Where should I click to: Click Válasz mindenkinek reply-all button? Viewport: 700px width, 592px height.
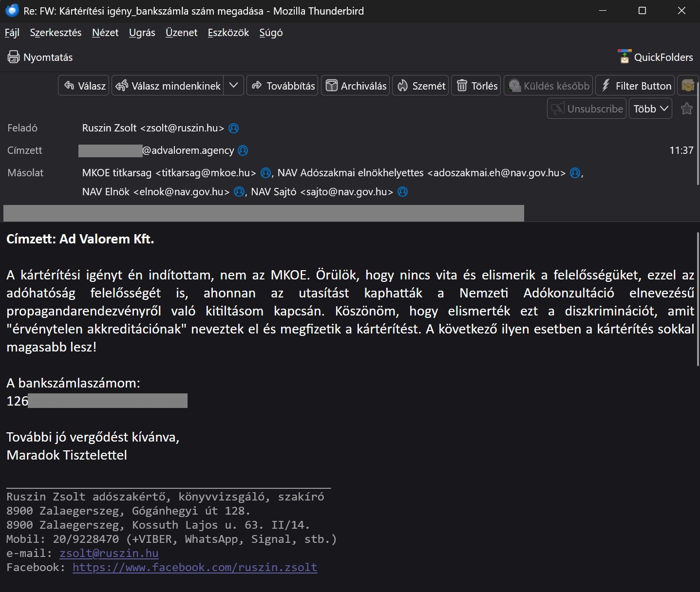tap(169, 86)
